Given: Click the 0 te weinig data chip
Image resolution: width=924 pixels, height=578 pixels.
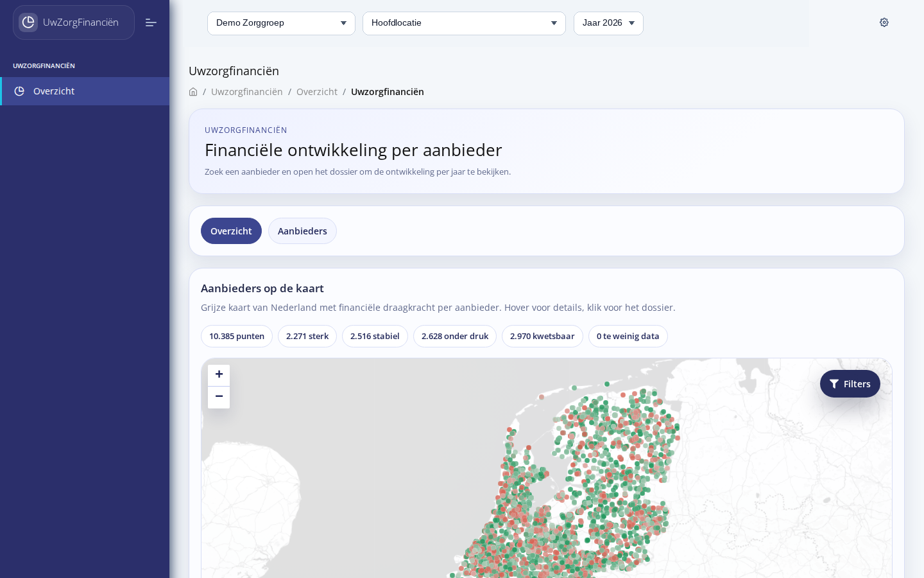Looking at the screenshot, I should (x=628, y=337).
